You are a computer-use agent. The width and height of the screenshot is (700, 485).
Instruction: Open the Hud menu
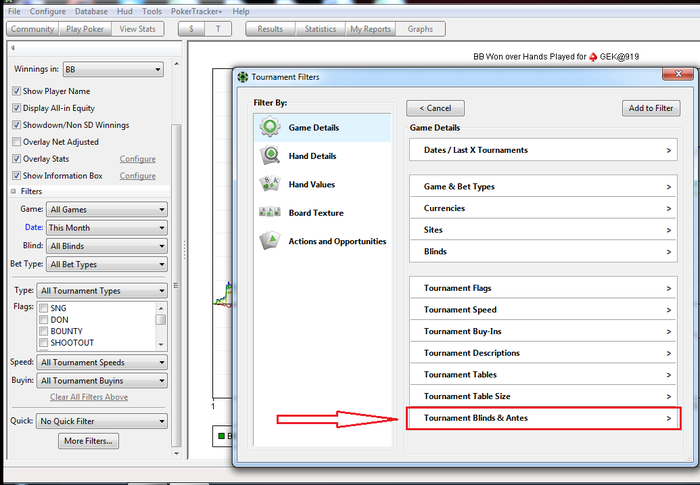[x=125, y=12]
